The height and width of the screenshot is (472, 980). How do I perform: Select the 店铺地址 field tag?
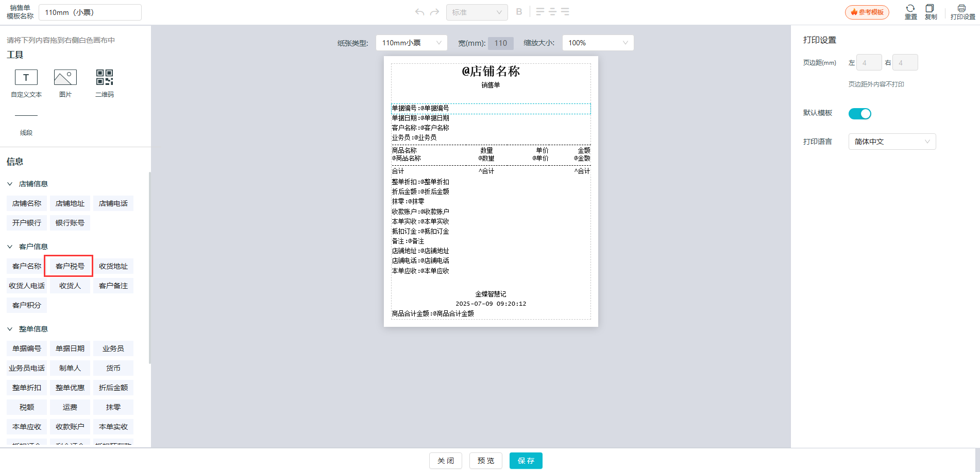pyautogui.click(x=70, y=203)
